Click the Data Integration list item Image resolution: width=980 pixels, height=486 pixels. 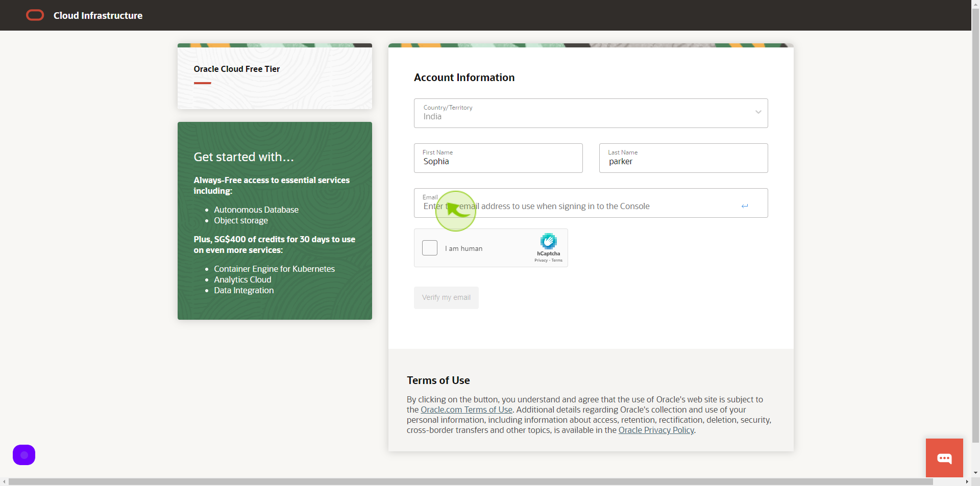[244, 290]
